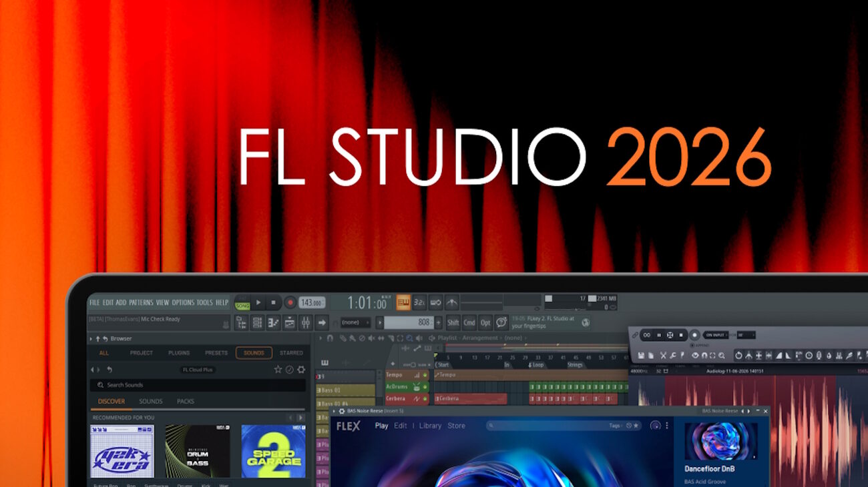
Task: Click the right-arrow icon after the mixer
Action: (x=322, y=323)
